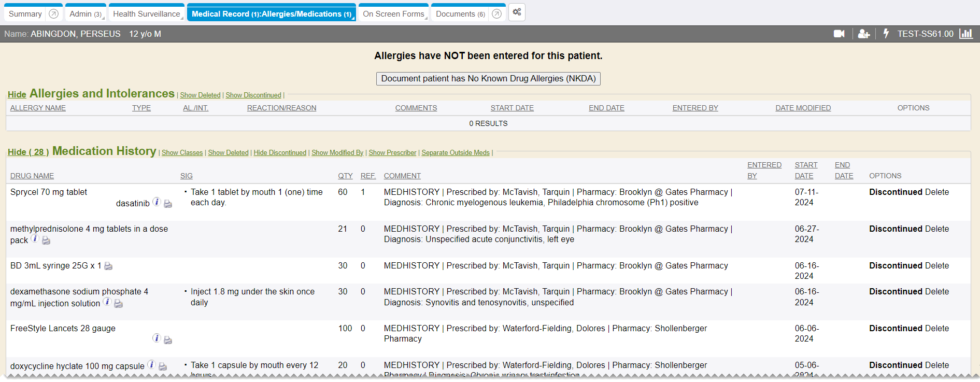Collapse Medication History via Hide (28)
Screen dimensions: 980x382
[x=28, y=152]
